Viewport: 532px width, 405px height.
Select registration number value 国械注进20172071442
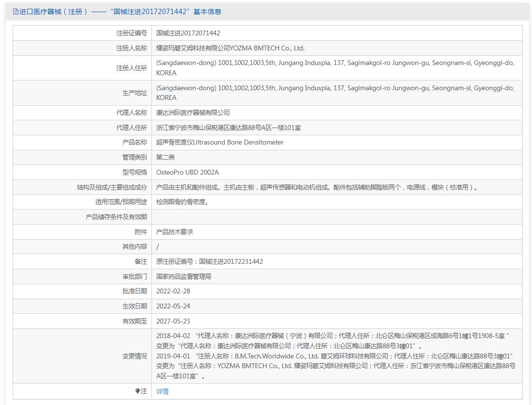pyautogui.click(x=188, y=33)
